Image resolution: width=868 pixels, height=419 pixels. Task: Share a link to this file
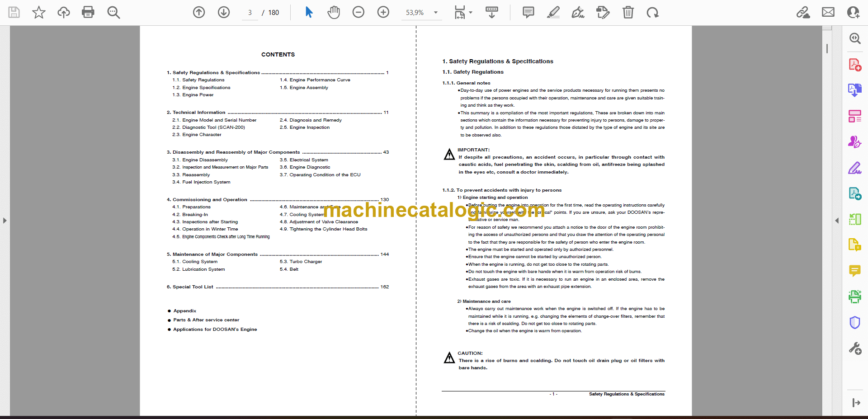tap(803, 12)
